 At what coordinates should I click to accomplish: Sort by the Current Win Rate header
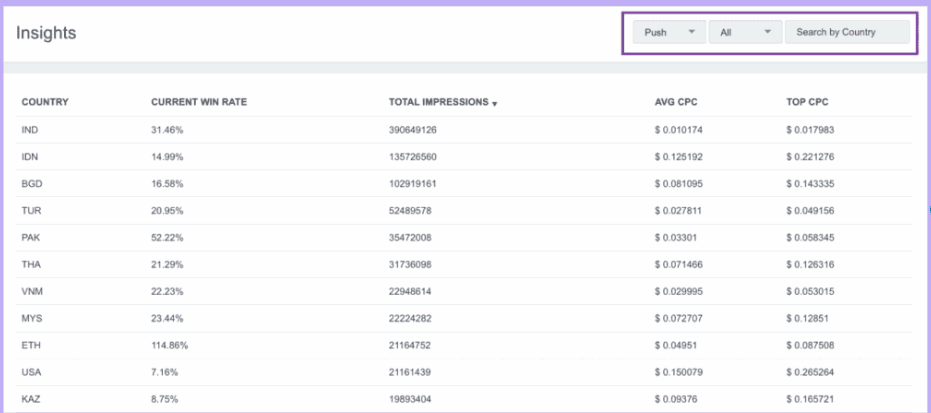[x=199, y=102]
